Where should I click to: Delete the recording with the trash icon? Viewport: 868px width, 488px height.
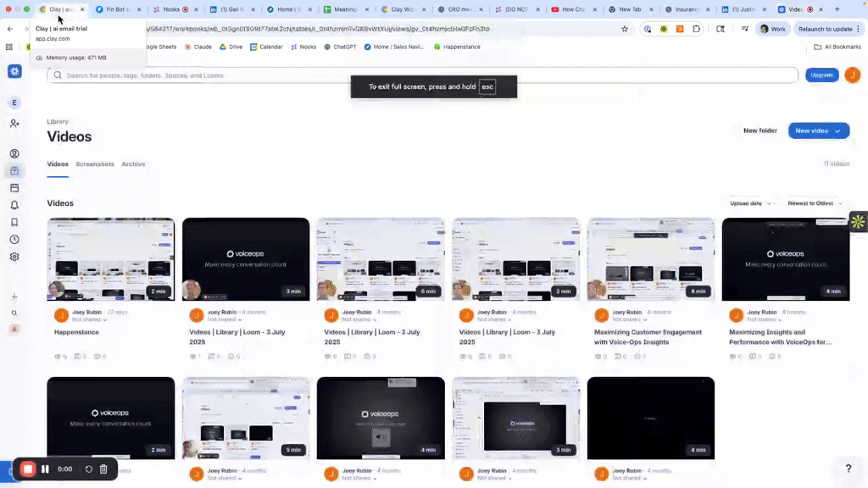click(103, 469)
